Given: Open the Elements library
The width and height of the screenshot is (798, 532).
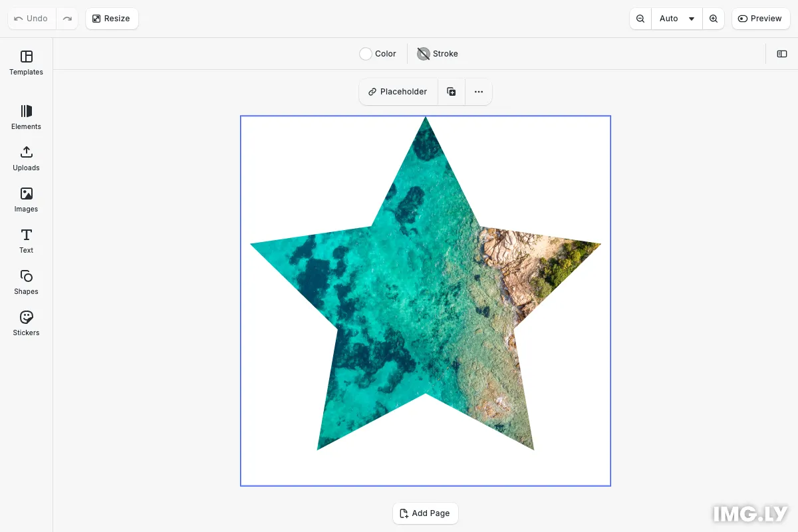Looking at the screenshot, I should click(27, 117).
